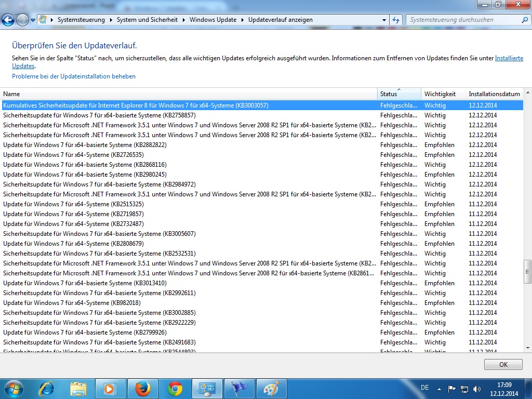Open Action Center flag tray icon

pyautogui.click(x=451, y=389)
